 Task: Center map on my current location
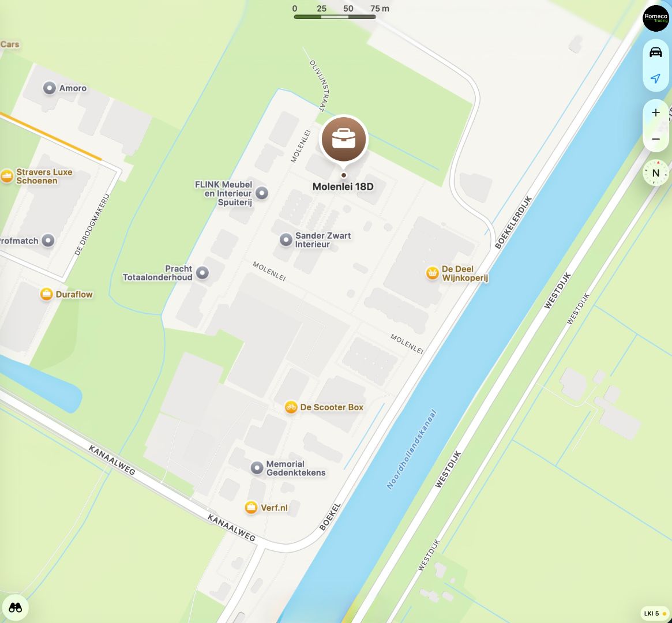[655, 78]
